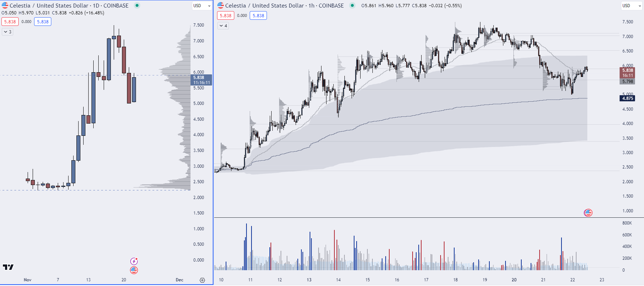644x286 pixels.
Task: Click the TradingView logo
Action: [8, 267]
